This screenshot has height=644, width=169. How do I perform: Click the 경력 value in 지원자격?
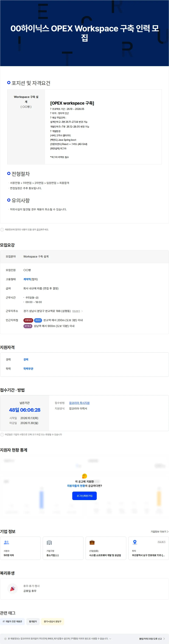pos(26,359)
